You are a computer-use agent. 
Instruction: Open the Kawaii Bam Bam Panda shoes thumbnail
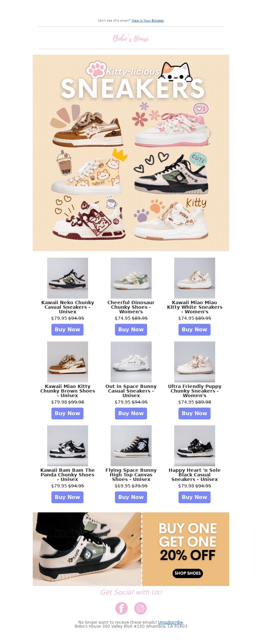click(67, 446)
